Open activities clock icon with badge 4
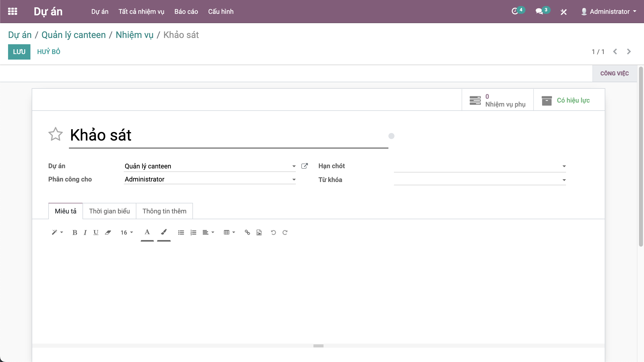Screen dimensions: 644x362 pyautogui.click(x=515, y=11)
